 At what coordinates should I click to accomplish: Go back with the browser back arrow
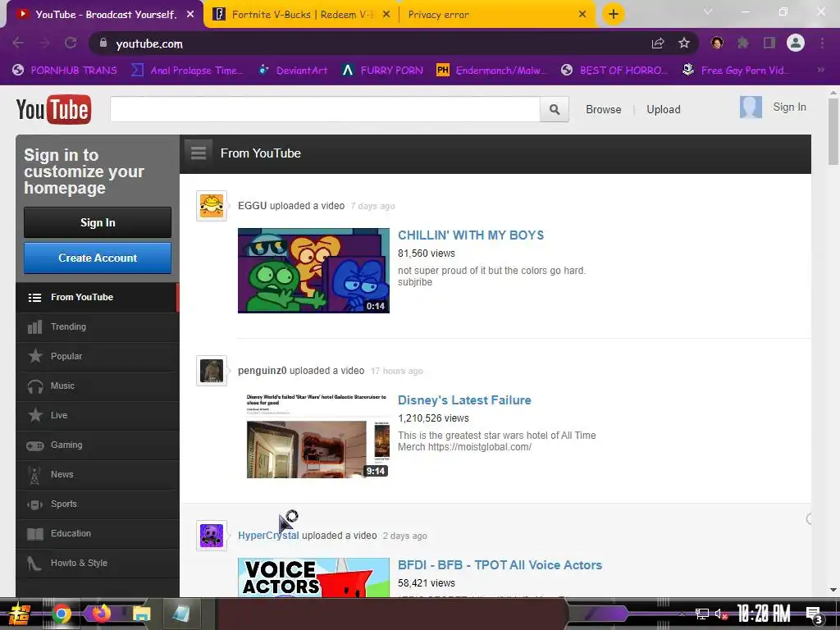(x=18, y=43)
